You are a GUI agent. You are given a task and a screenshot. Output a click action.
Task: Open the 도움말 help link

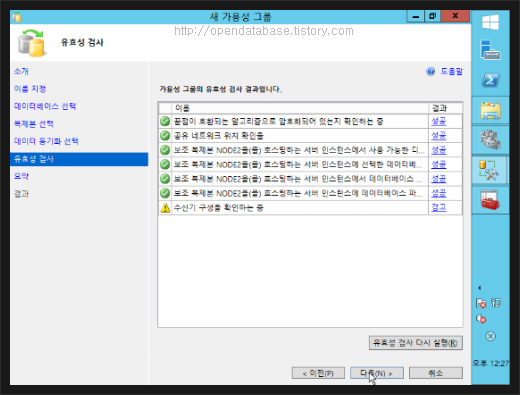tap(452, 71)
